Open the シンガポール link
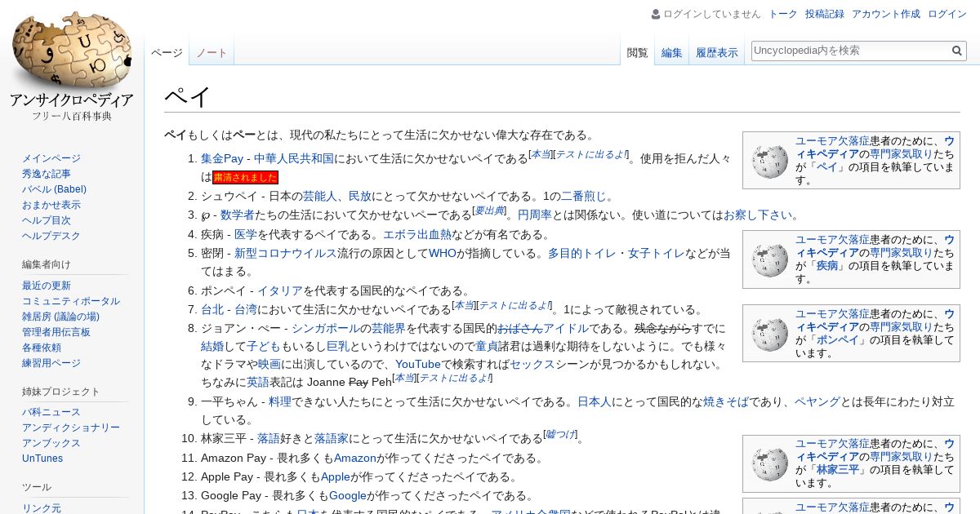Screen dimensions: 980x514 326,328
